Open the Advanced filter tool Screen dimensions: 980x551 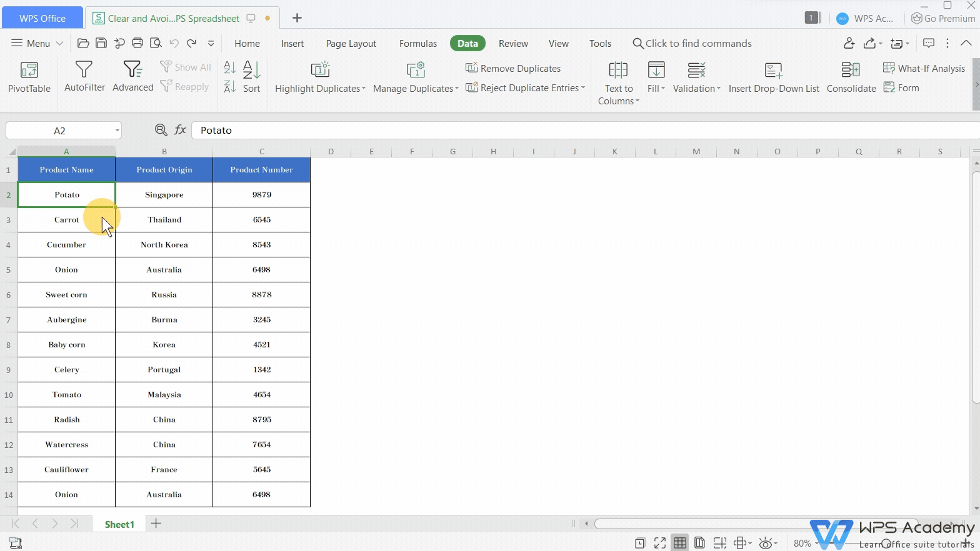tap(132, 70)
